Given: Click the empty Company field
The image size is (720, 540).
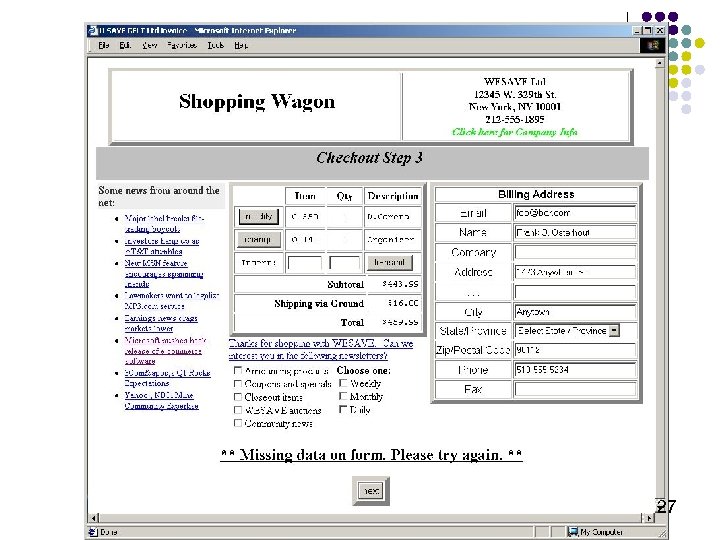Looking at the screenshot, I should tap(575, 252).
